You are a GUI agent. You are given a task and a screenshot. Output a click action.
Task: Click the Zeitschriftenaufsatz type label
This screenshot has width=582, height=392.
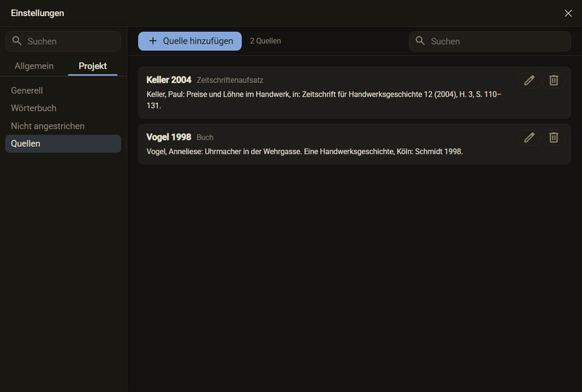click(x=230, y=80)
